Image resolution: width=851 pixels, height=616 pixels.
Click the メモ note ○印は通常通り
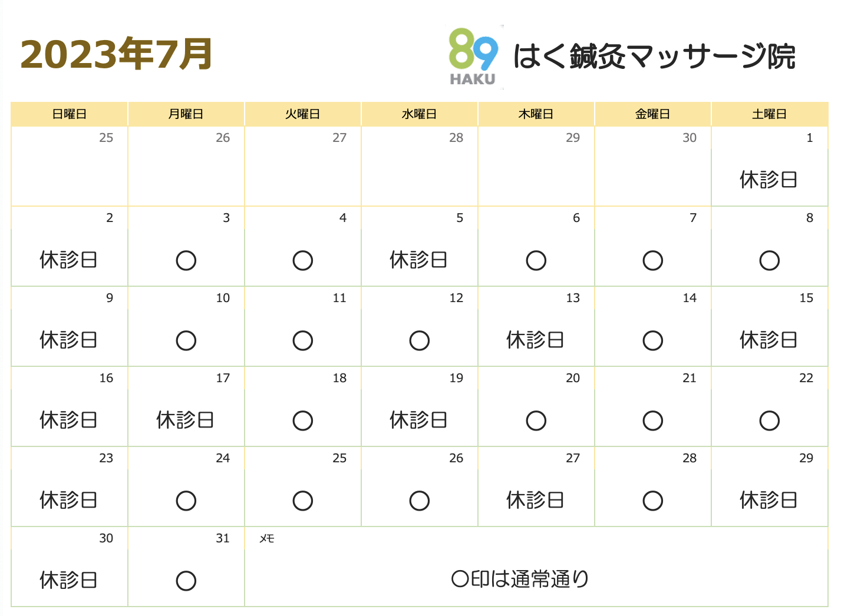point(520,579)
